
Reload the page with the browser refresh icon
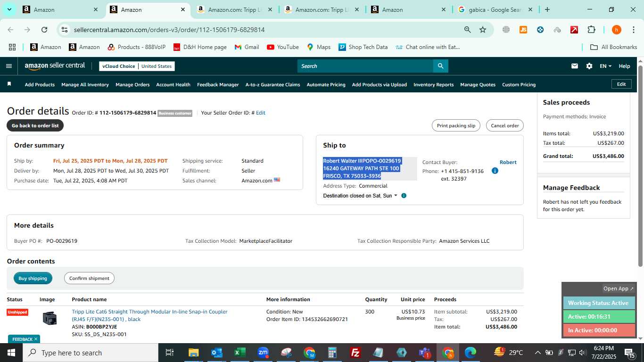point(44,30)
